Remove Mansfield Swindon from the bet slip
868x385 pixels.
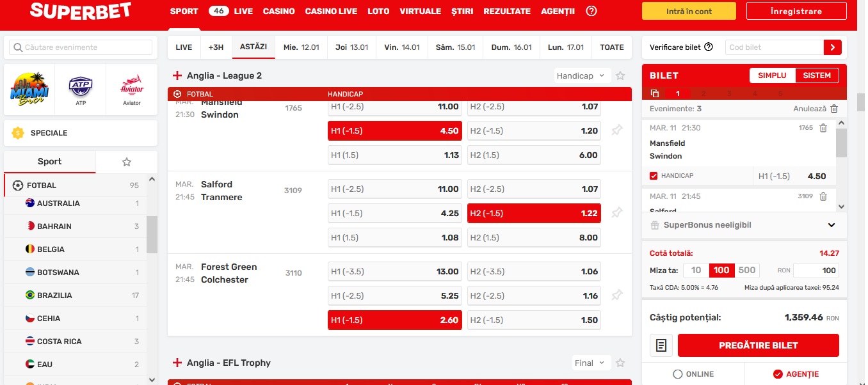[823, 128]
